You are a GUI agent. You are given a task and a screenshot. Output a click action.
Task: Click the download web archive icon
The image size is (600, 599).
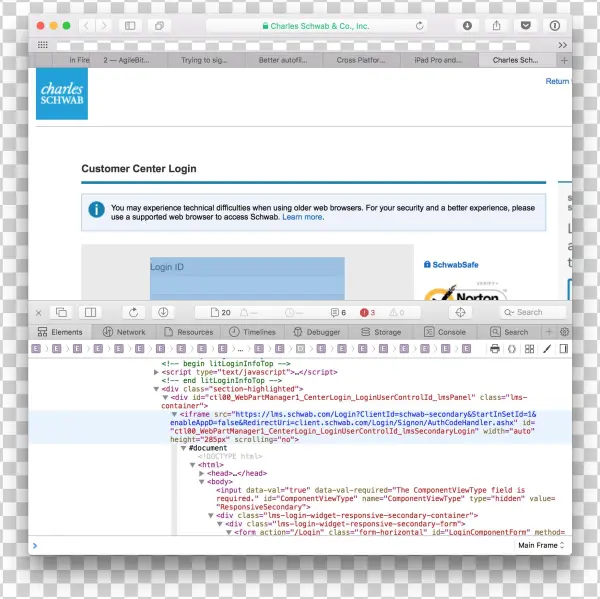pos(163,312)
